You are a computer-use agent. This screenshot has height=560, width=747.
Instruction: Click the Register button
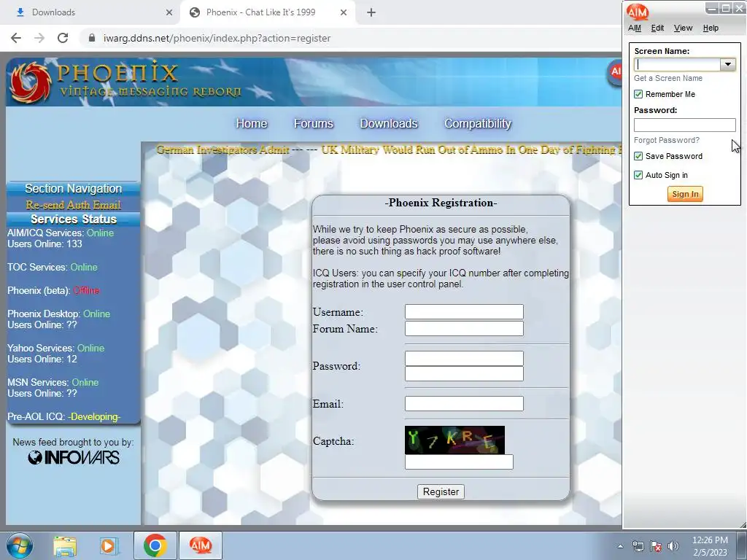pos(441,492)
